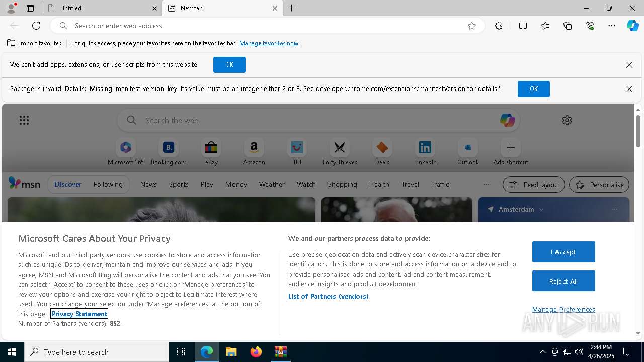Open the Money category
The image size is (644, 362).
coord(236,184)
